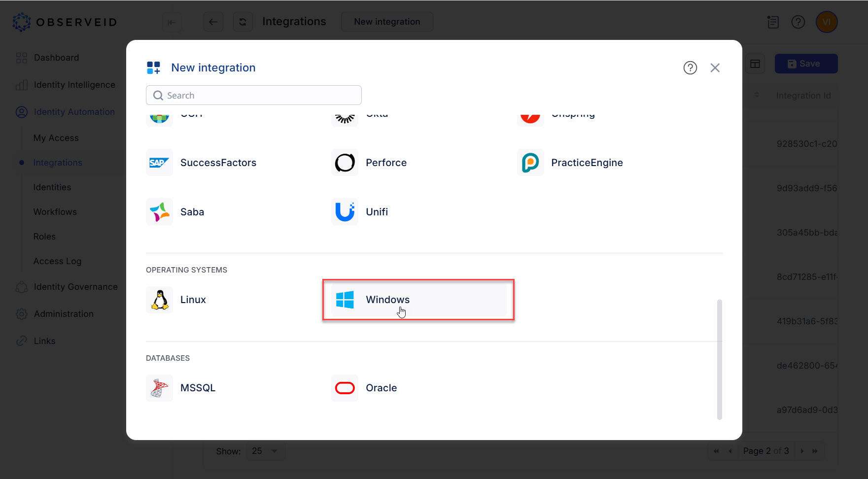This screenshot has height=479, width=868.
Task: Click the Save button
Action: tap(805, 63)
